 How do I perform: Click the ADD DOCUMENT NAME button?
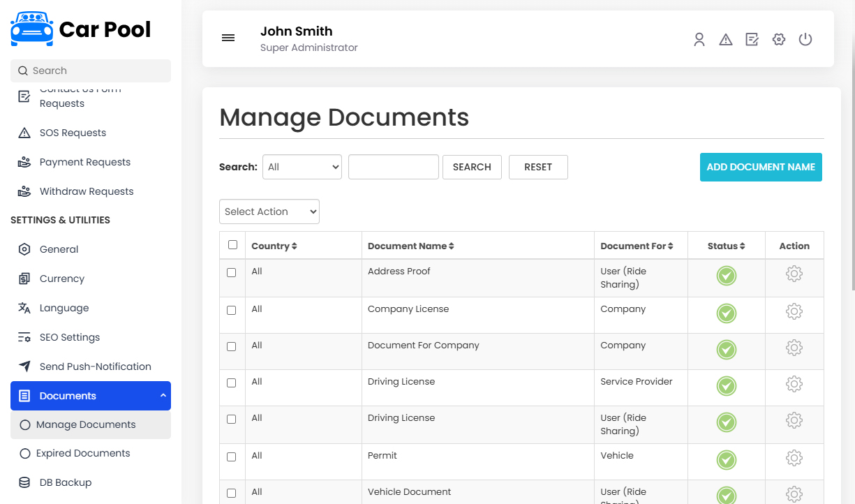coord(761,168)
